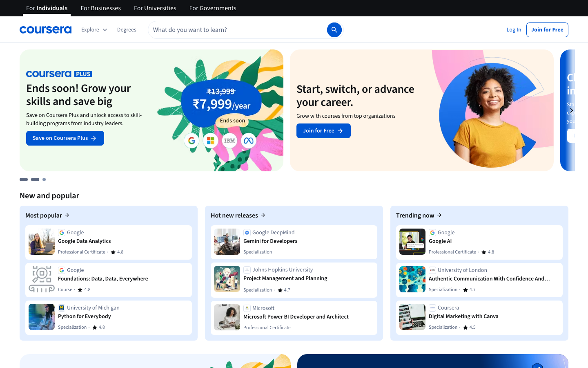
Task: Click Google icon beside Google Data Analytics
Action: (62, 233)
